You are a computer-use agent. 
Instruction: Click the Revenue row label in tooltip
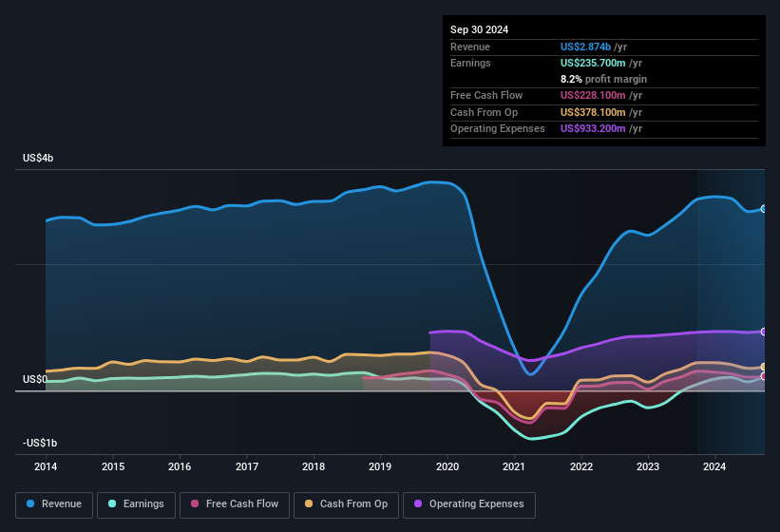tap(470, 47)
